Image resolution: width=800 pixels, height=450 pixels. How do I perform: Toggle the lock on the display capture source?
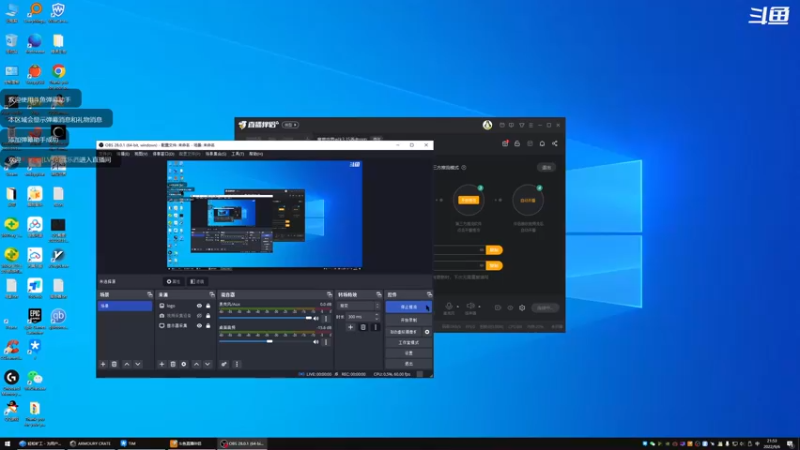click(x=208, y=326)
